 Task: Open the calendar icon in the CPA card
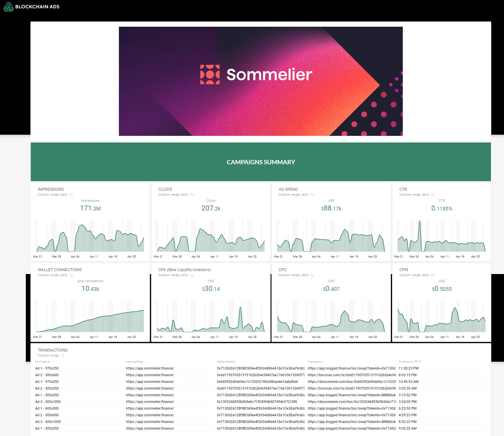(x=192, y=275)
